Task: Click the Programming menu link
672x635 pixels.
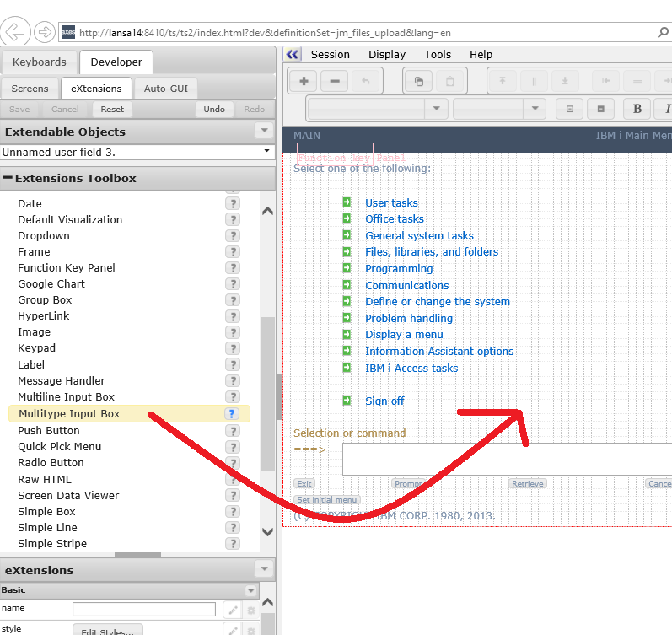Action: [x=399, y=268]
